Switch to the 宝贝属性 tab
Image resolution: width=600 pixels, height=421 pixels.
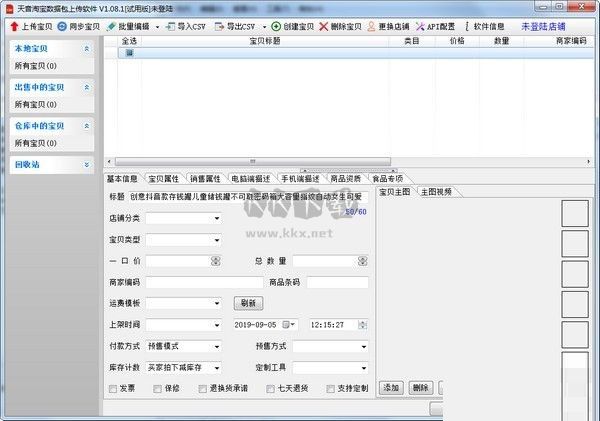coord(166,179)
